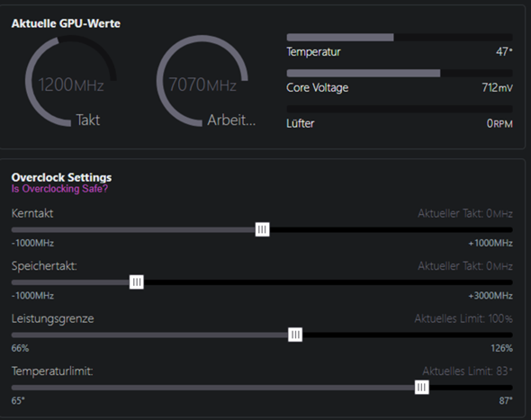The image size is (531, 420).
Task: Click the Speichertakt slider handle
Action: coord(137,281)
